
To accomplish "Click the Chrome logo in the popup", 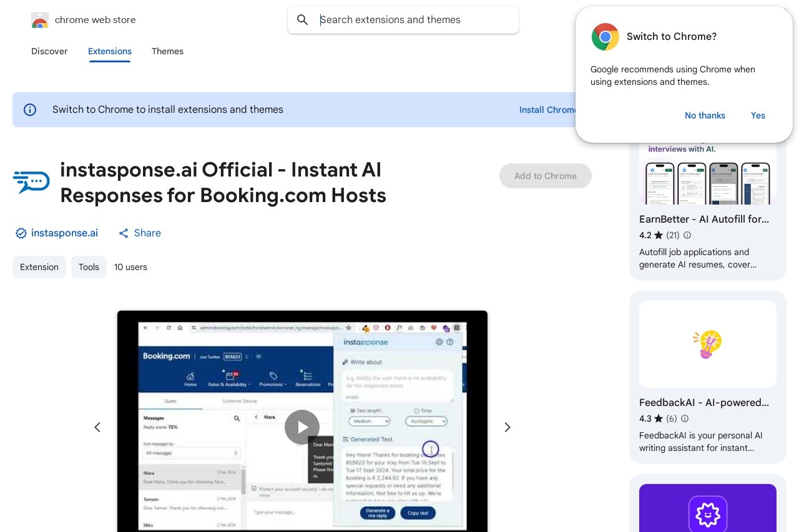I will (605, 37).
